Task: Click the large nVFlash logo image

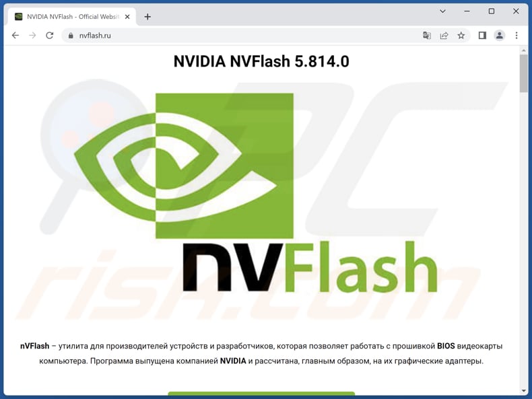Action: click(256, 193)
